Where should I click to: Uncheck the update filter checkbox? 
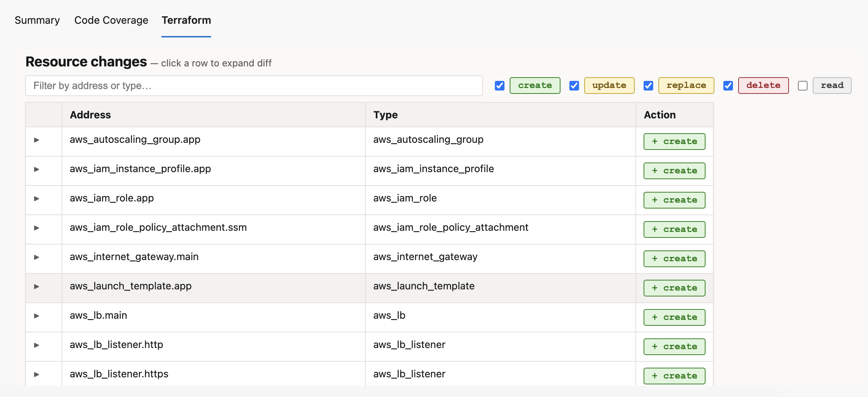(574, 86)
